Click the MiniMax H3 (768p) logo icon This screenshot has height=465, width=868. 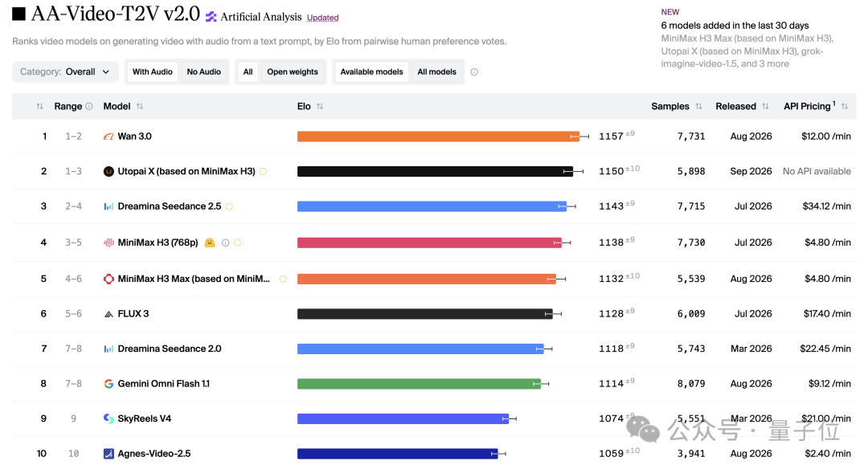108,243
